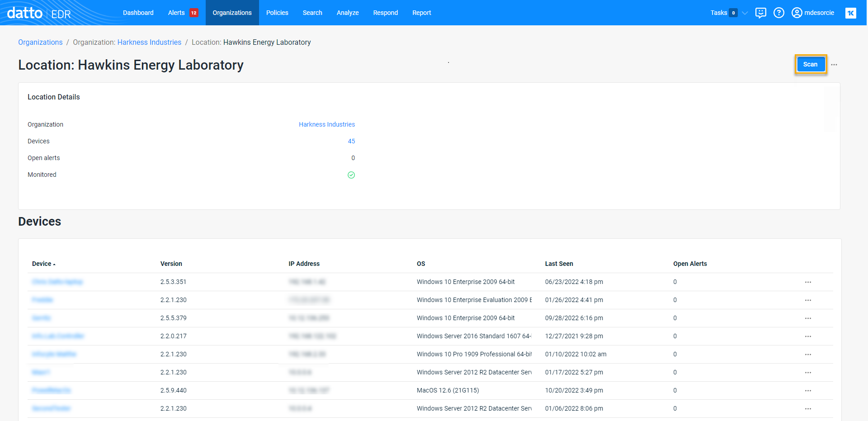Viewport: 868px width, 421px height.
Task: Open the mdesorcie user menu
Action: 819,13
